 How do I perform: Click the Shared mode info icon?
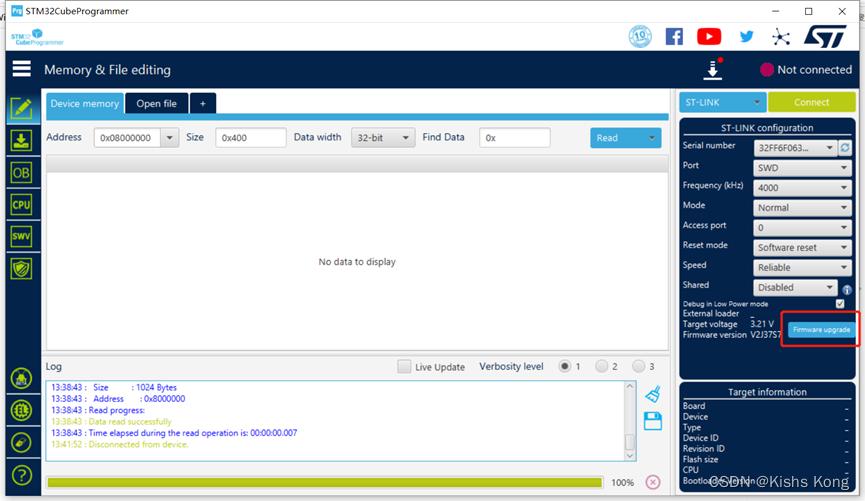(x=847, y=290)
